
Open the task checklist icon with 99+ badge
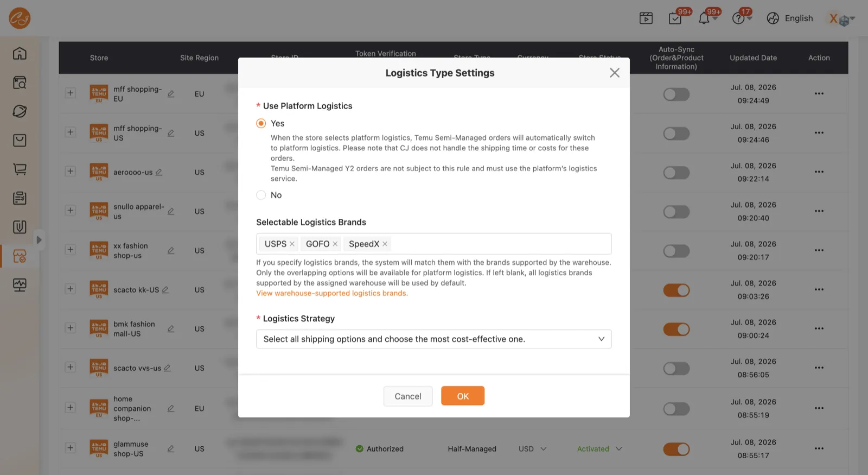point(675,18)
